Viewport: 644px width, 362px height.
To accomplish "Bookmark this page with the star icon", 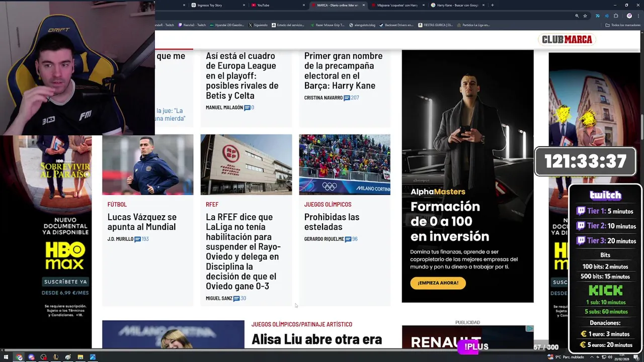I will pos(585,16).
